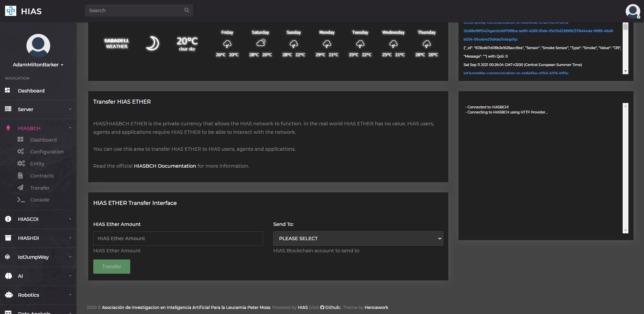Select Configuration in HIASBCH submenu

(47, 151)
